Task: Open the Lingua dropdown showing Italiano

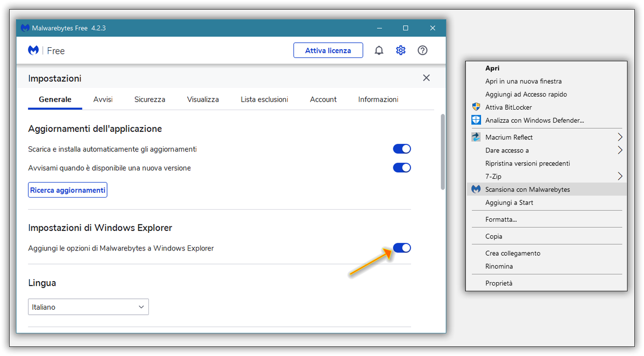Action: click(x=89, y=307)
